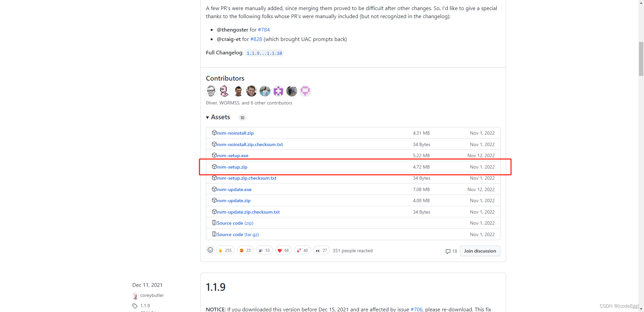644x312 pixels.
Task: Click the @craig-et mention
Action: (229, 39)
